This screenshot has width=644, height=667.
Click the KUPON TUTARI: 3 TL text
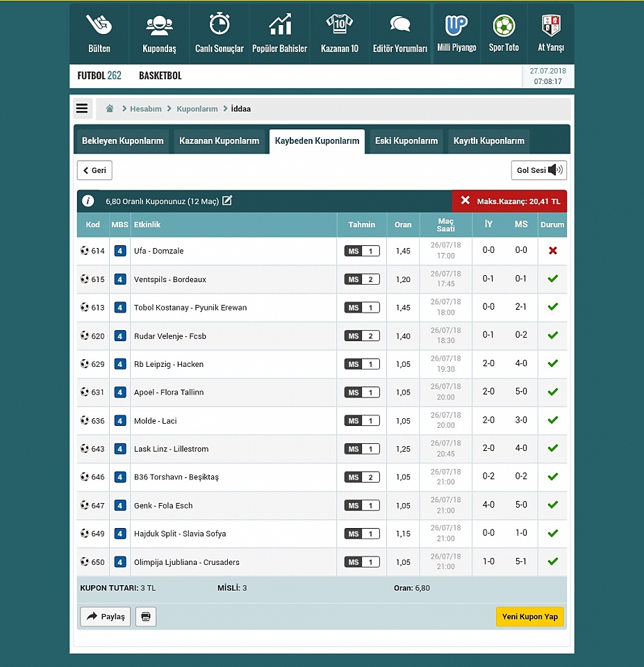pos(118,588)
